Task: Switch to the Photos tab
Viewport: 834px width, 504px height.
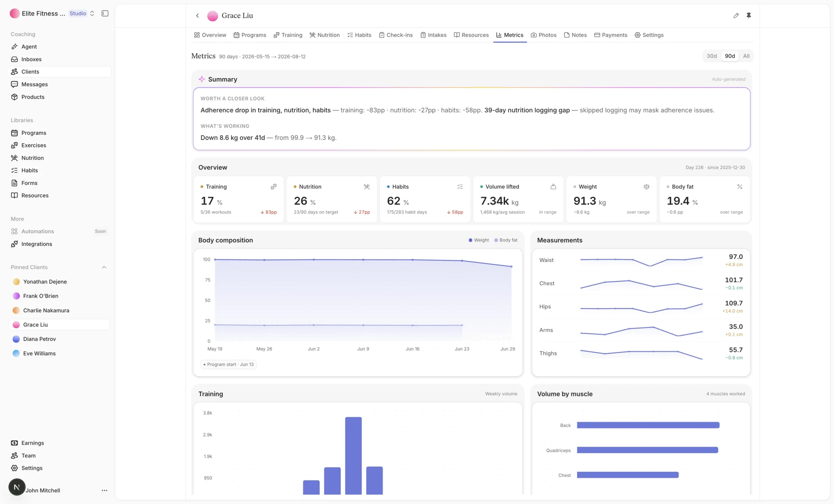Action: point(544,35)
